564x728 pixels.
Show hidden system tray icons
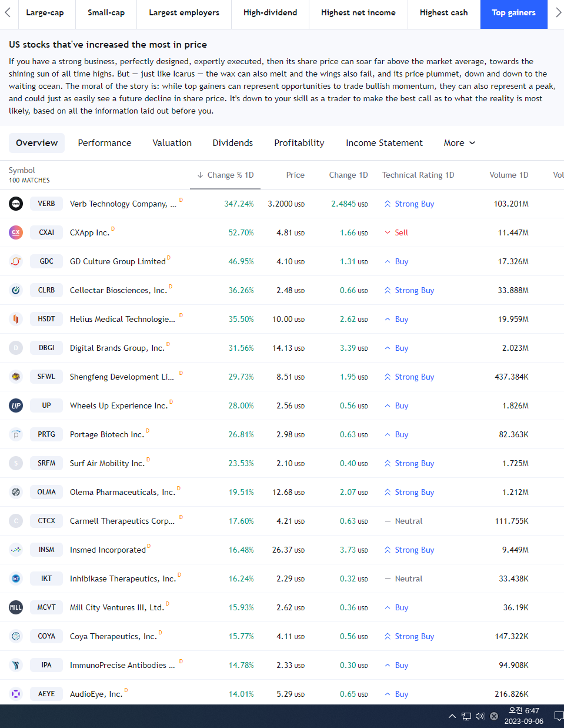452,716
